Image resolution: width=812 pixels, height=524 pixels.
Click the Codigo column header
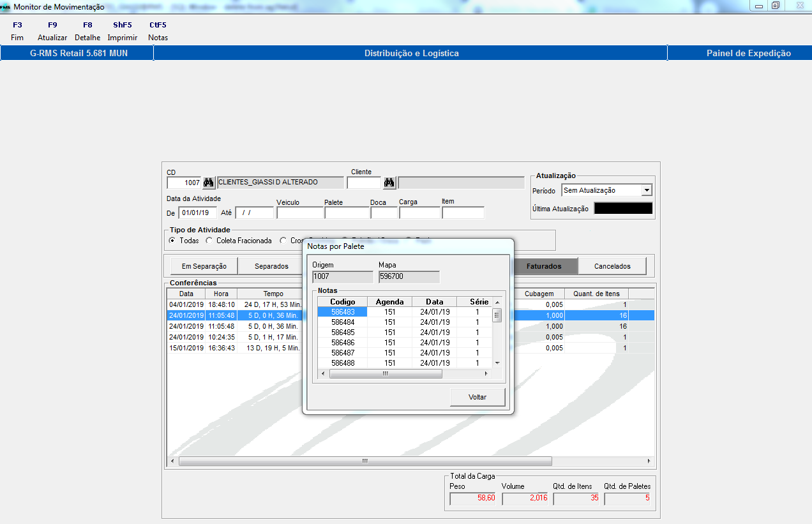(342, 302)
